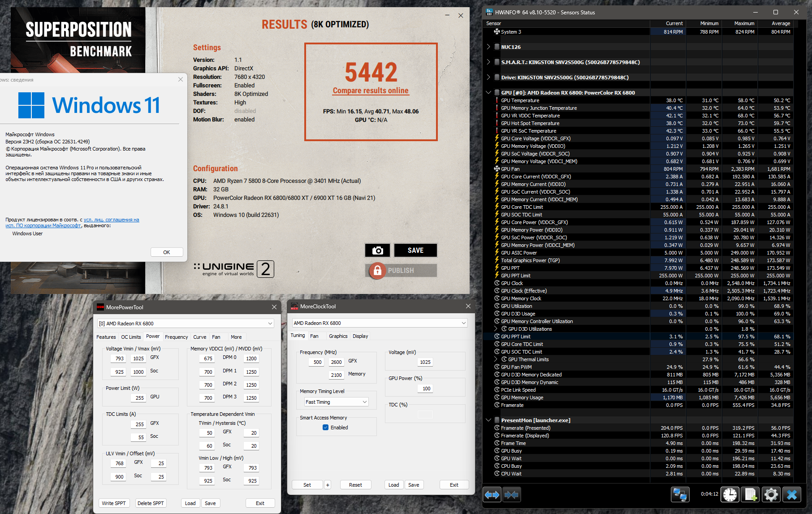Click the Voltage (mV) field in MoreClockTool
The width and height of the screenshot is (812, 514).
(425, 362)
